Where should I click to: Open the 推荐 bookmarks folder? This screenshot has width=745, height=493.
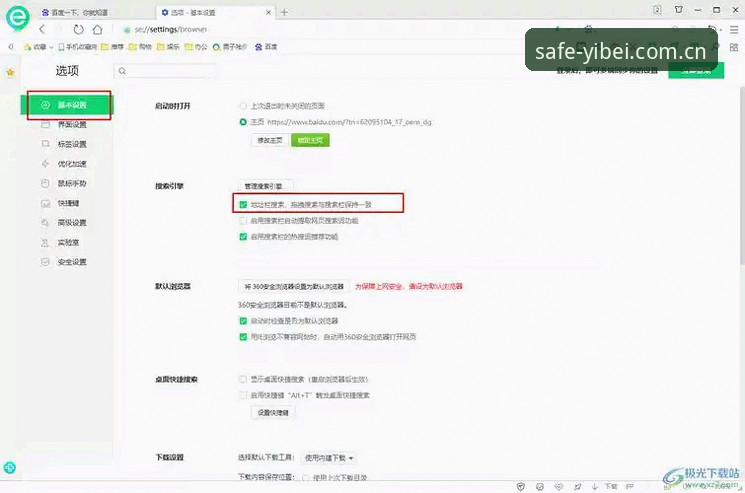tap(112, 47)
